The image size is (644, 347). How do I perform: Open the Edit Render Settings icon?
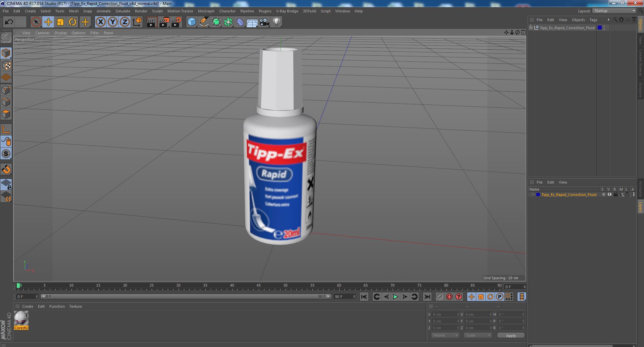coord(176,22)
